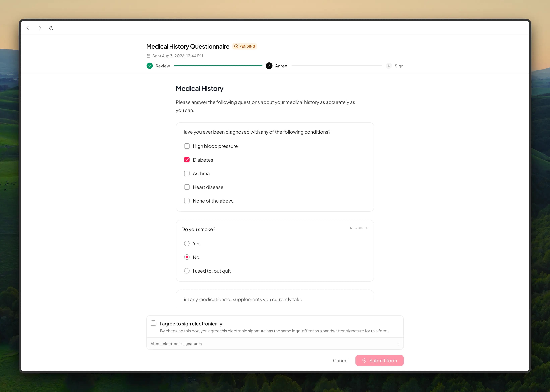The height and width of the screenshot is (392, 550).
Task: Click the calendar icon beside Sent date
Action: click(148, 56)
